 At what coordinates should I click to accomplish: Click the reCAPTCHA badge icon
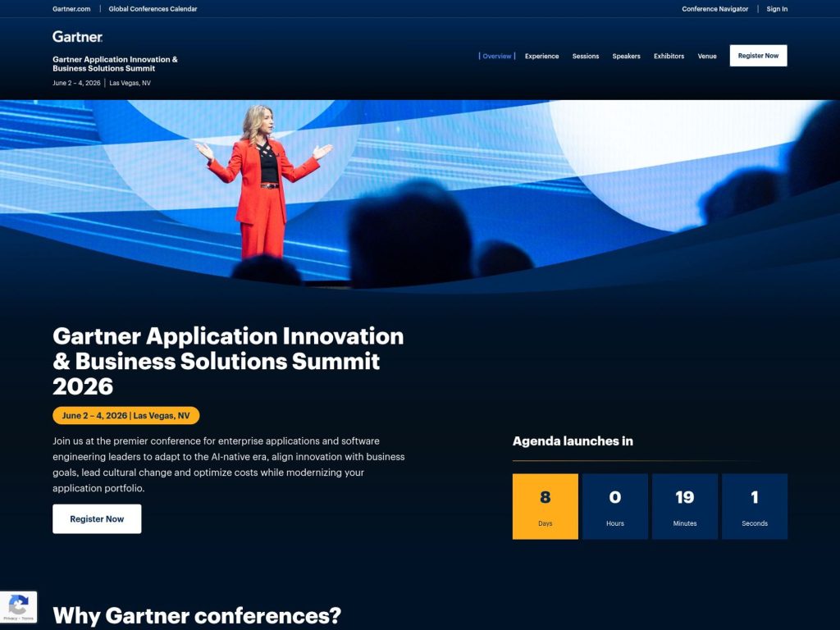tap(18, 603)
